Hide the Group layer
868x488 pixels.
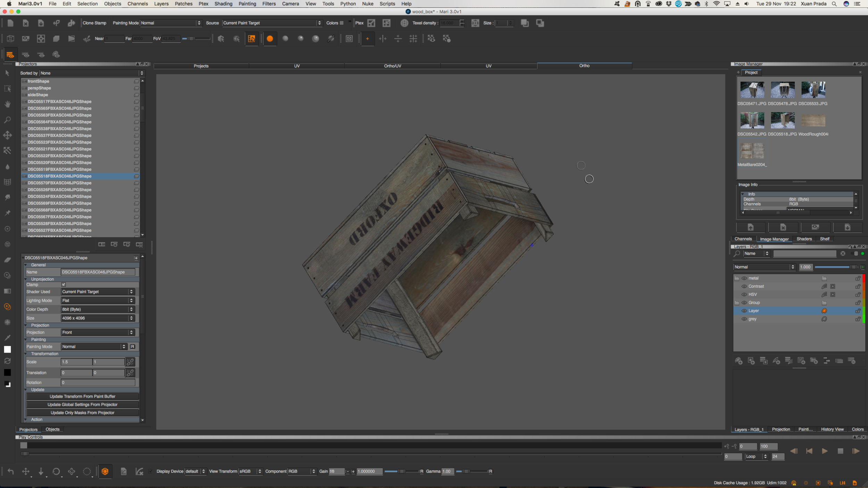pos(744,303)
